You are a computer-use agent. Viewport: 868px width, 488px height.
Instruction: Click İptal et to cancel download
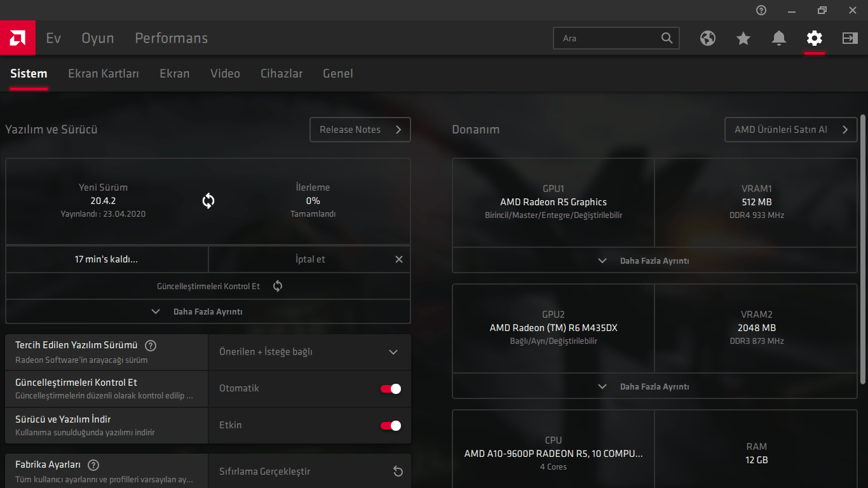coord(309,259)
